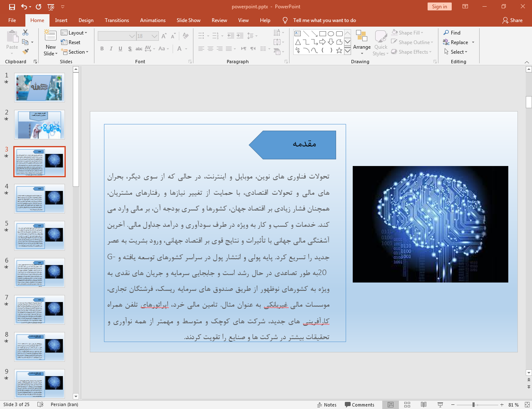Clear all formatting with eraser icon
The height and width of the screenshot is (409, 532).
(x=186, y=36)
